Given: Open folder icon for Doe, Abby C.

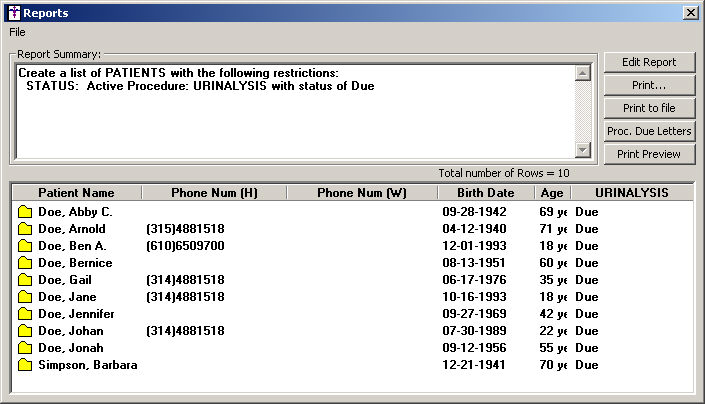Looking at the screenshot, I should pyautogui.click(x=25, y=212).
